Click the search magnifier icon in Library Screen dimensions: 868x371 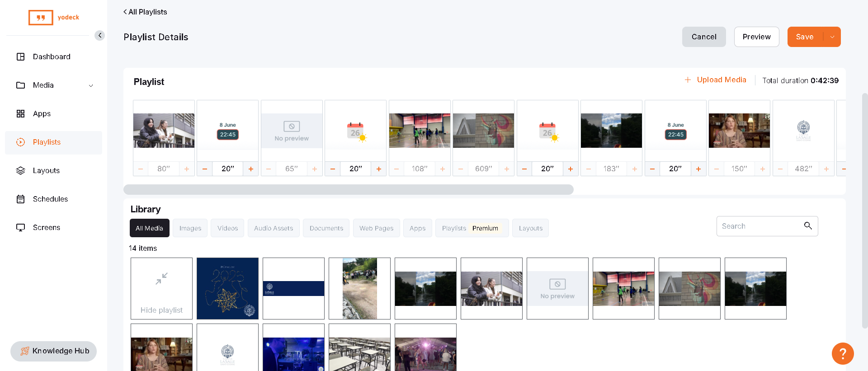[x=808, y=226]
